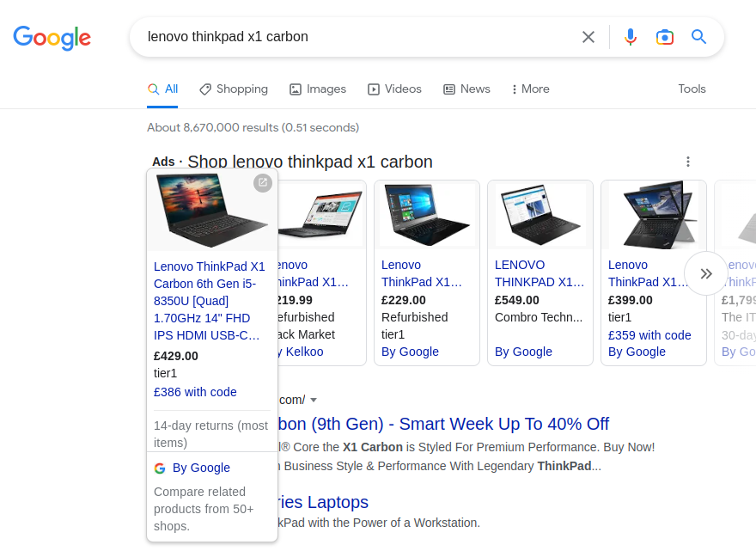Clear the search box with the X icon
This screenshot has width=756, height=551.
click(x=588, y=37)
